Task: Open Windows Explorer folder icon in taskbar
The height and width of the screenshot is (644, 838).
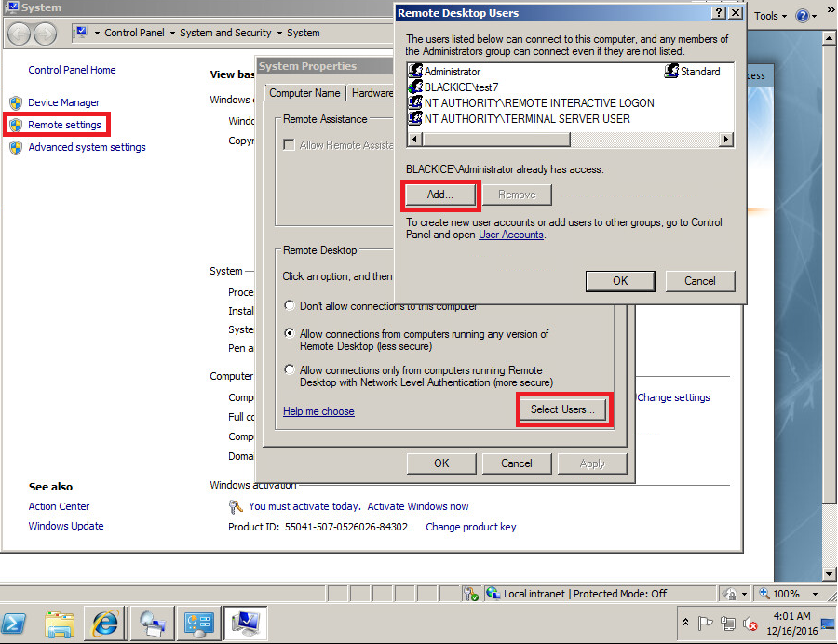Action: pyautogui.click(x=60, y=623)
